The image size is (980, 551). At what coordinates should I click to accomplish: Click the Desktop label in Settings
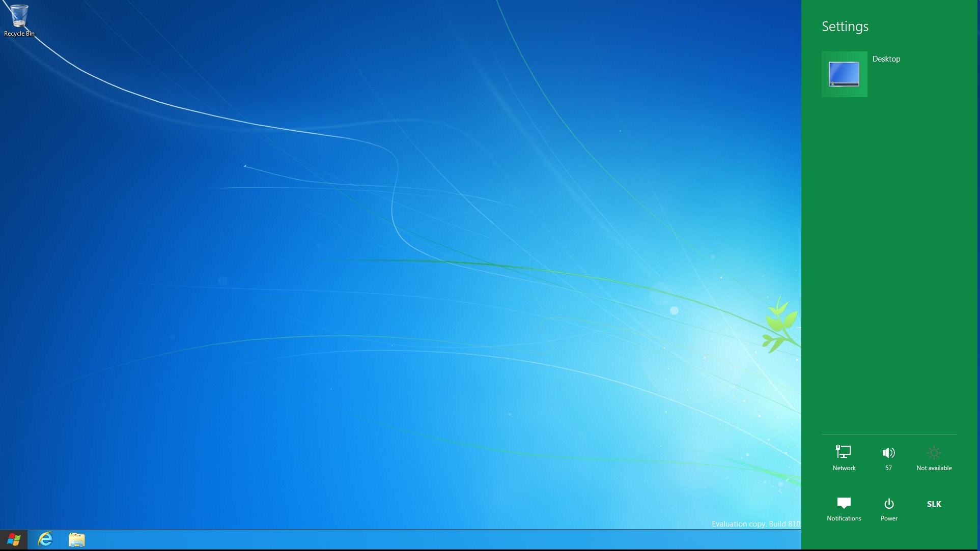(x=886, y=59)
